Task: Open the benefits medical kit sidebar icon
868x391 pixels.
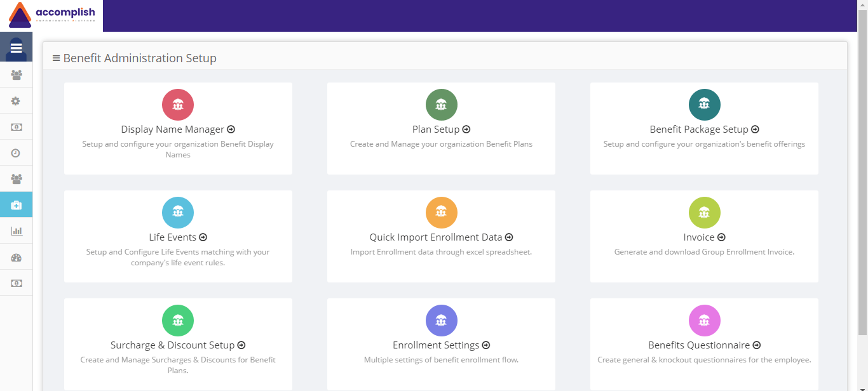Action: tap(17, 205)
